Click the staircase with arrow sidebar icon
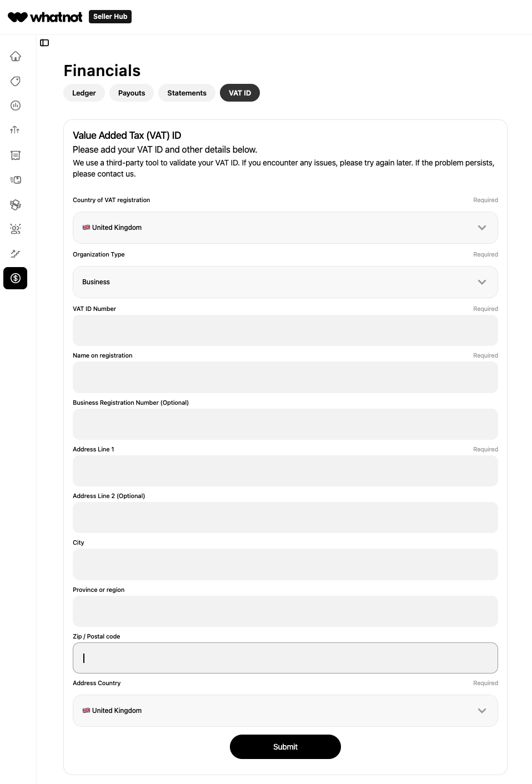The height and width of the screenshot is (784, 532). [x=16, y=254]
